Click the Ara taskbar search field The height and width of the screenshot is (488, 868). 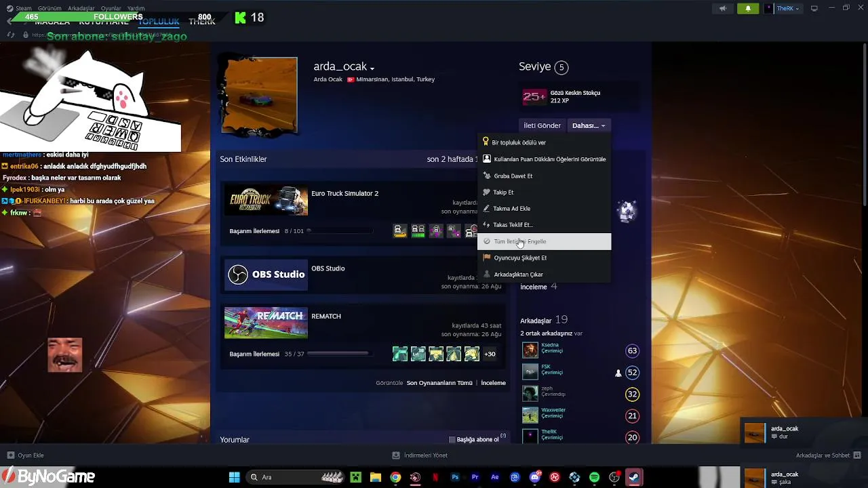[294, 477]
